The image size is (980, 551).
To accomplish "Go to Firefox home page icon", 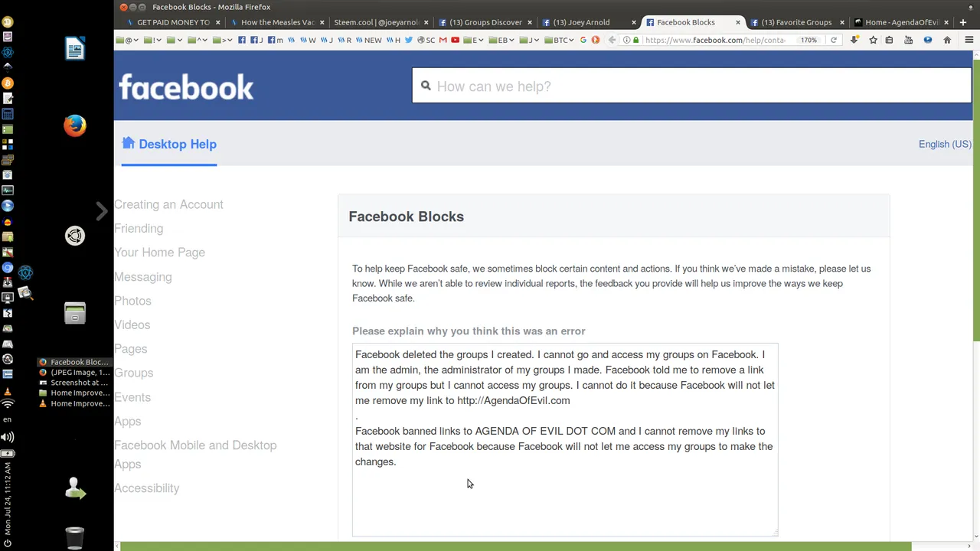I will (947, 40).
